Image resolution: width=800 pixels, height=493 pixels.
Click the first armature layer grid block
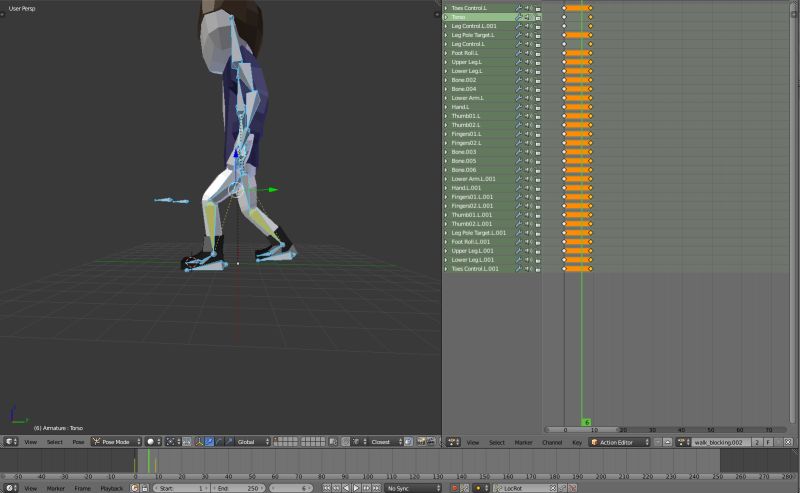[285, 442]
